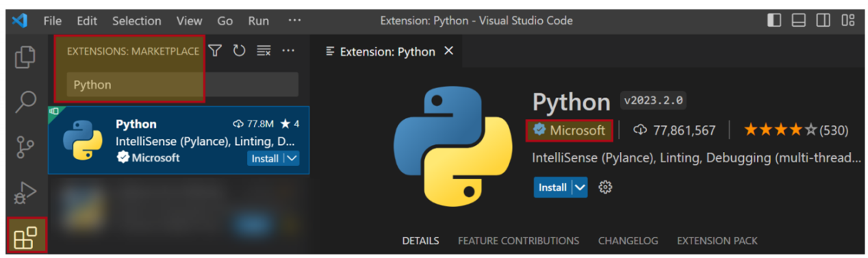868x258 pixels.
Task: Toggle the secondary side bar
Action: [824, 21]
